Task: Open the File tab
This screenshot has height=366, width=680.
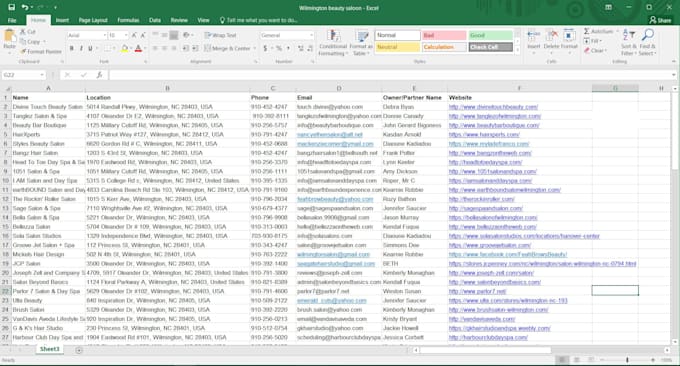Action: (x=12, y=20)
